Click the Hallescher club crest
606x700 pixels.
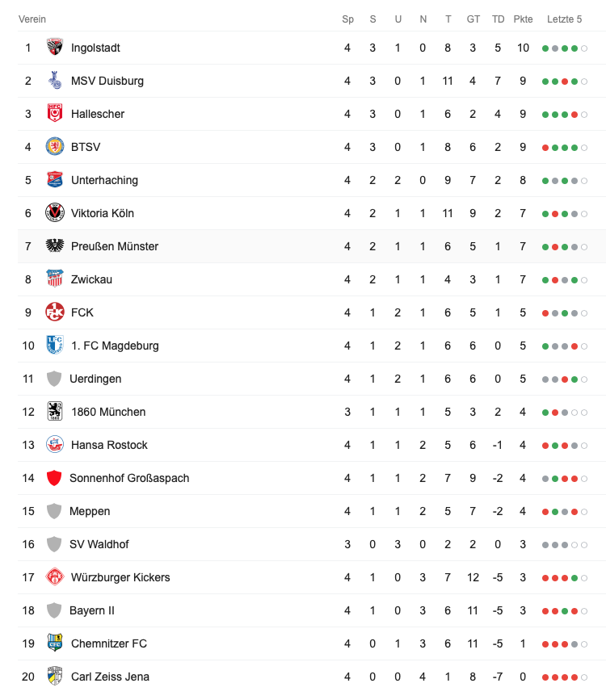[55, 114]
